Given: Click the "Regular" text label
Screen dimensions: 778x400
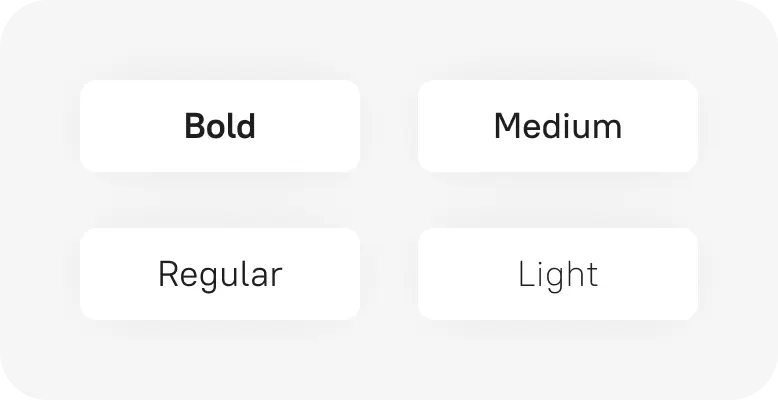Looking at the screenshot, I should [220, 275].
